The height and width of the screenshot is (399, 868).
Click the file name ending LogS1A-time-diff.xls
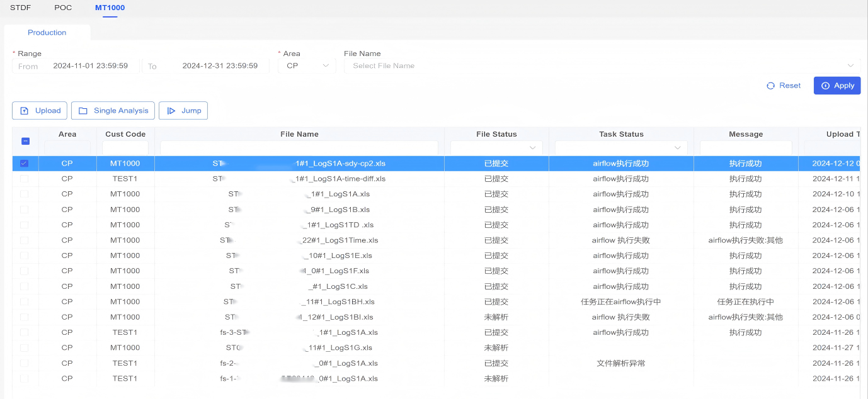pos(299,179)
